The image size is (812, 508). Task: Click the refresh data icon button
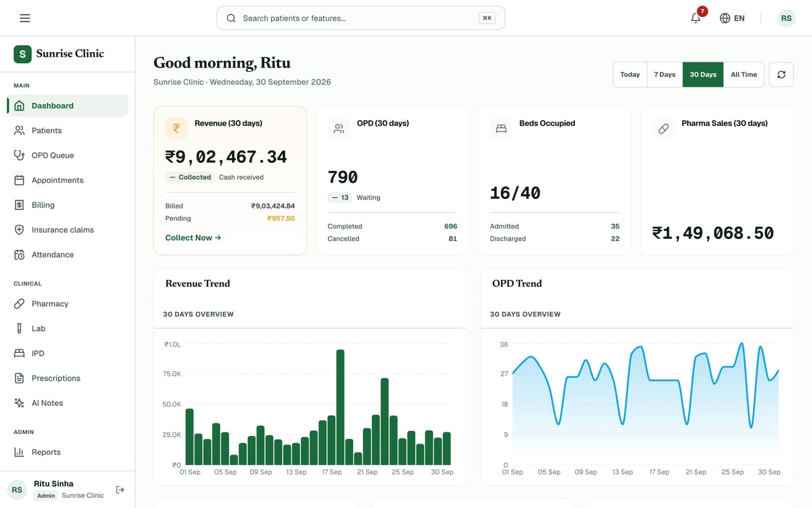coord(781,75)
